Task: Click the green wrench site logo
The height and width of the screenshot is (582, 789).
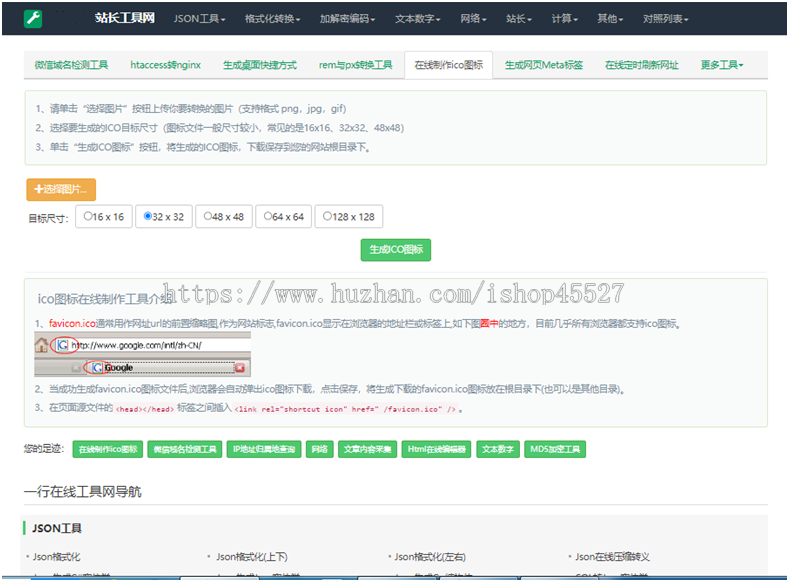Action: pos(33,19)
